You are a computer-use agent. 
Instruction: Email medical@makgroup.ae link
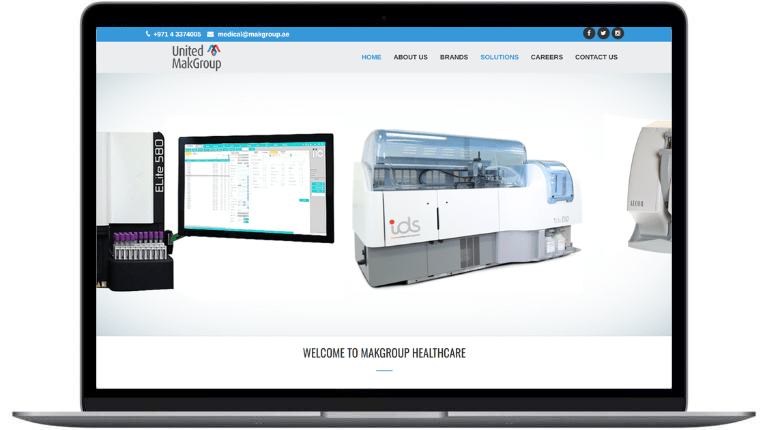[253, 34]
